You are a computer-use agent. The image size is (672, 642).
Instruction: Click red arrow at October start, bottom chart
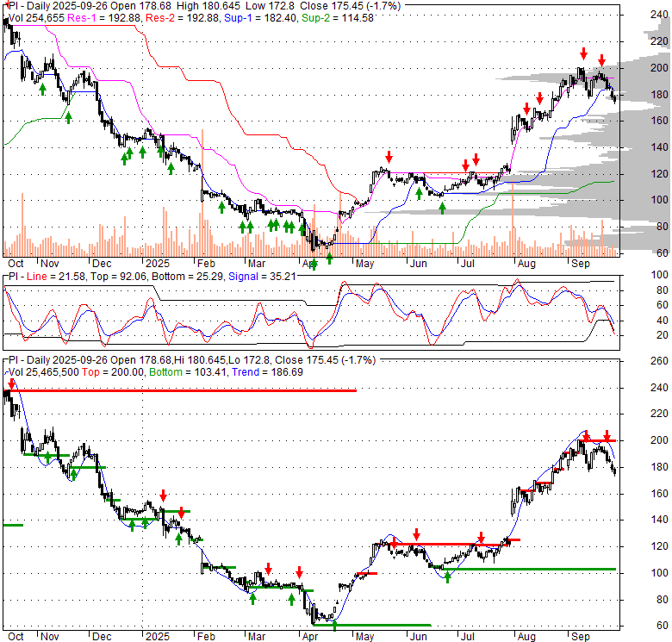pyautogui.click(x=11, y=383)
